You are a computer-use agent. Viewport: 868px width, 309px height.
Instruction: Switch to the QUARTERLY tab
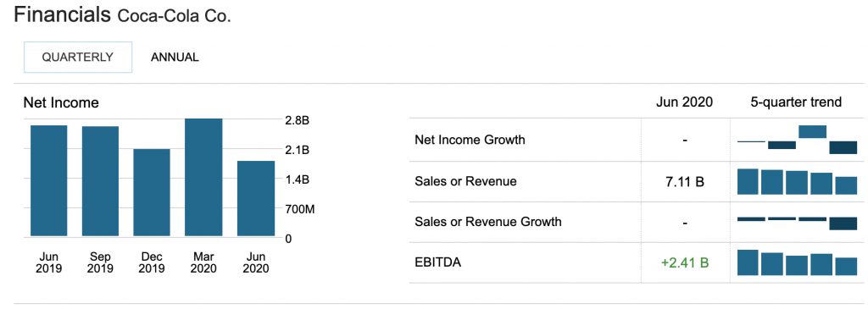click(x=77, y=57)
